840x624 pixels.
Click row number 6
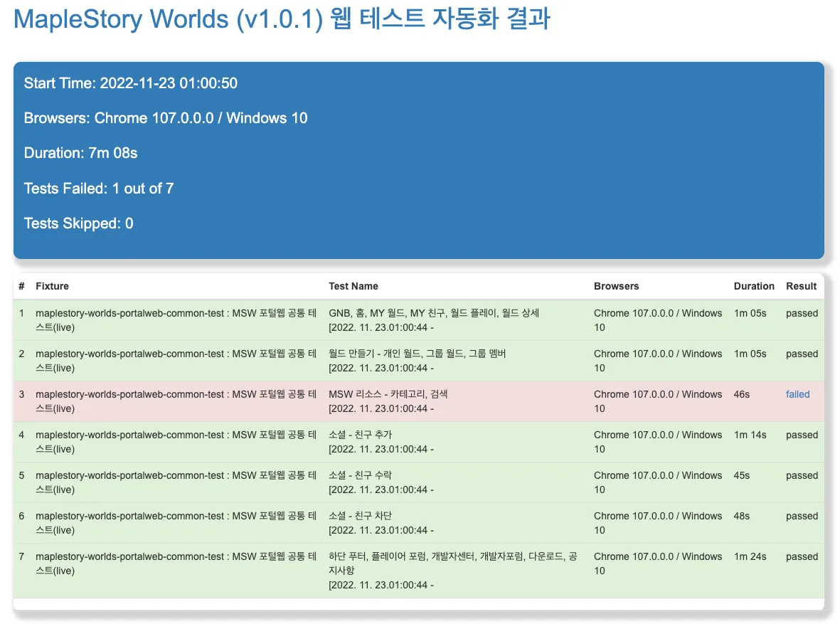[x=21, y=516]
